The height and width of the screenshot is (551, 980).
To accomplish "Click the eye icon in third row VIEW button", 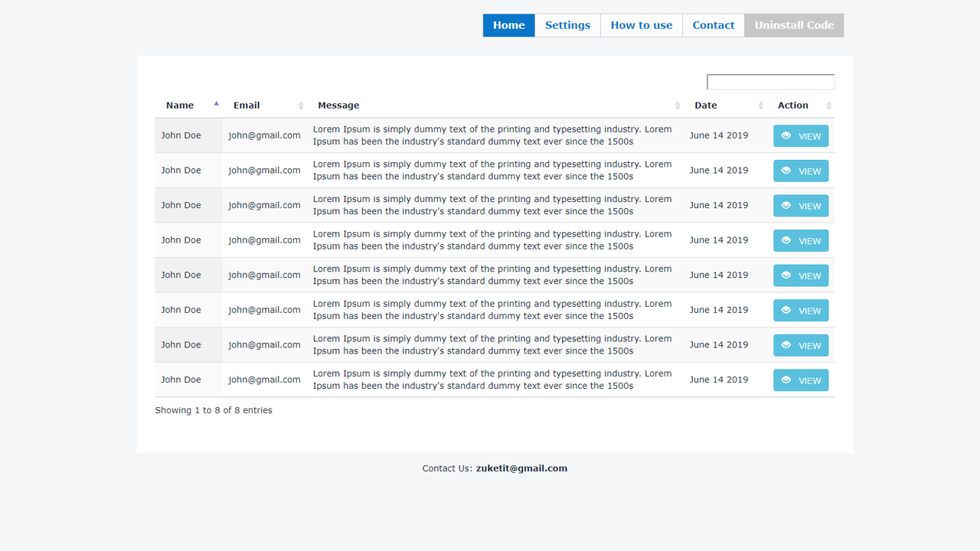I will click(x=786, y=205).
